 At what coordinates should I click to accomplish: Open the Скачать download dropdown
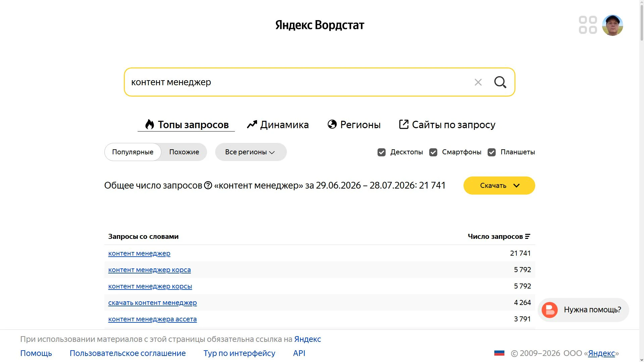tap(499, 186)
